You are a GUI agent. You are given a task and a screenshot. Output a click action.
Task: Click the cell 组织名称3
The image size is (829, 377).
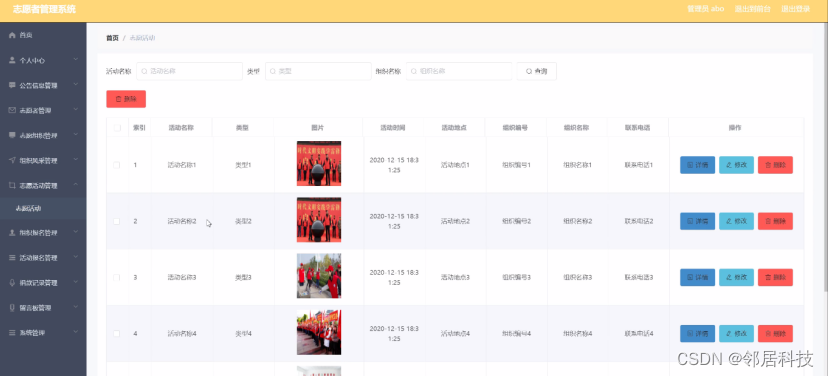578,278
